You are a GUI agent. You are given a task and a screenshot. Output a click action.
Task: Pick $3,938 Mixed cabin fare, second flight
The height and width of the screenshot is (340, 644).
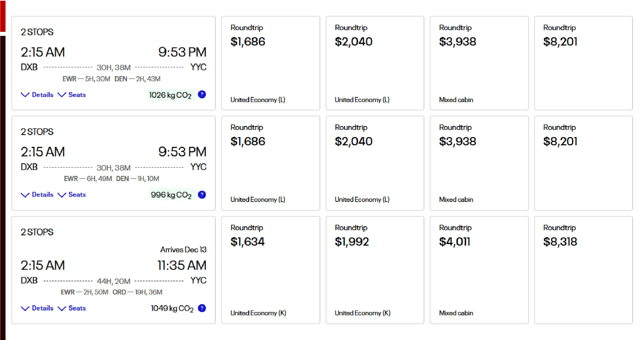coord(479,163)
